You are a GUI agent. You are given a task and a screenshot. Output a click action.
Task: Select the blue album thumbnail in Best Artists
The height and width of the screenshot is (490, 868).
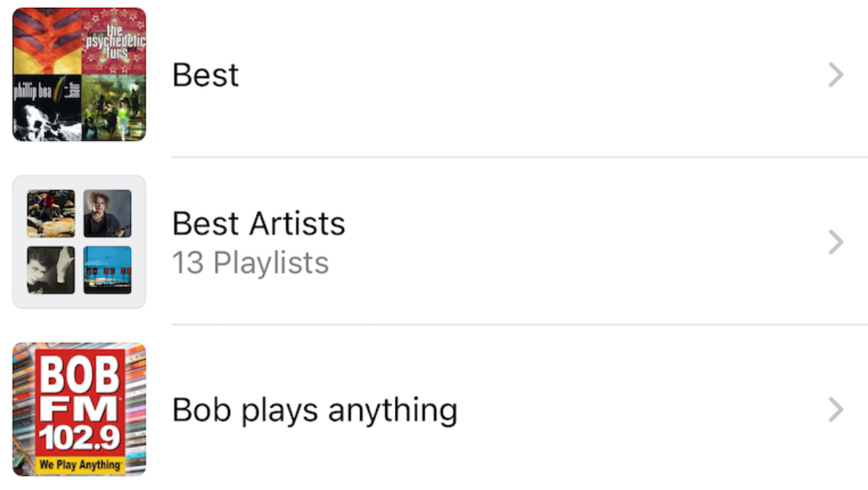point(107,270)
